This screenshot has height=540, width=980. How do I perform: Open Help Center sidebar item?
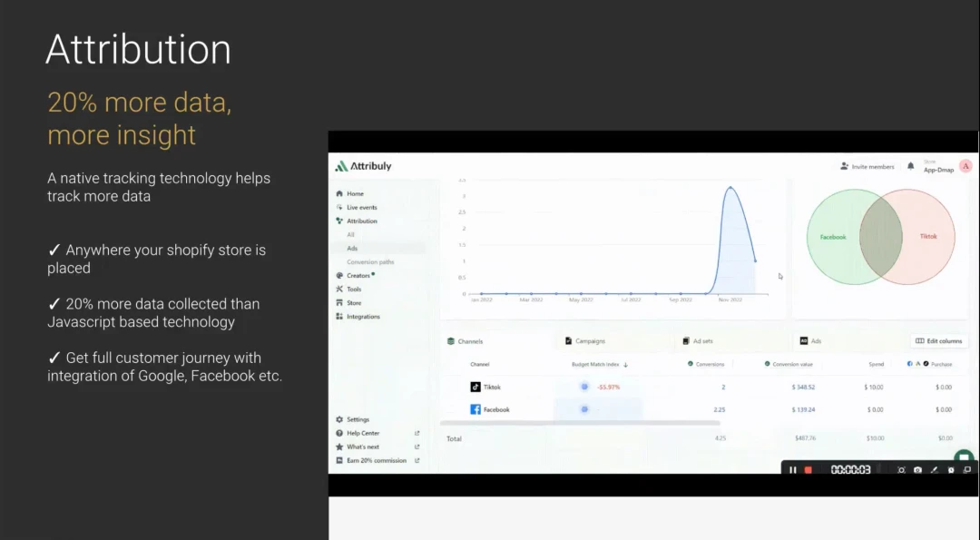358,433
